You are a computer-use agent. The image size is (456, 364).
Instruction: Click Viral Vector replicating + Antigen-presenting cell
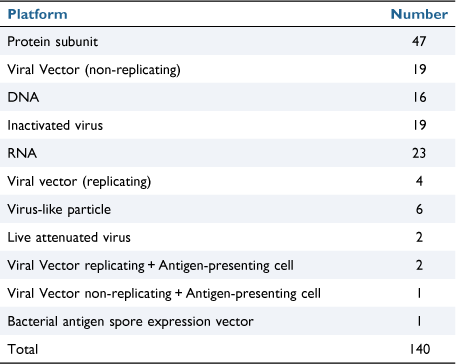151,266
